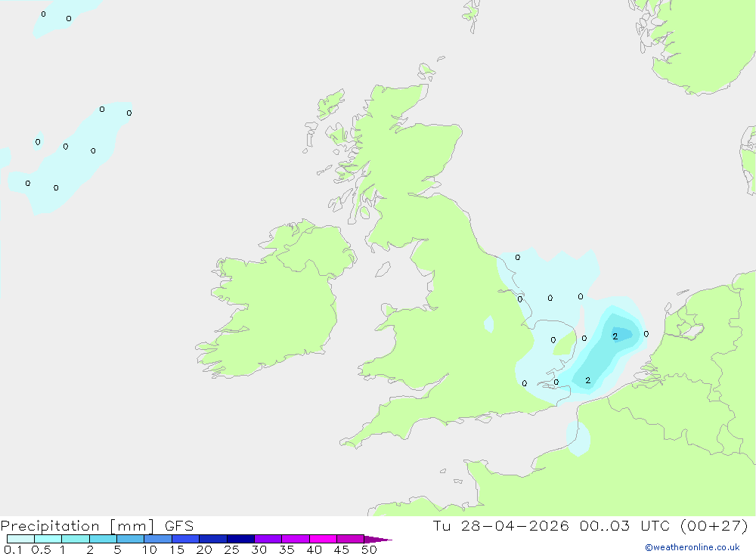The image size is (756, 554).
Task: Click the '(00+27)' forecast step label
Action: pos(714,525)
